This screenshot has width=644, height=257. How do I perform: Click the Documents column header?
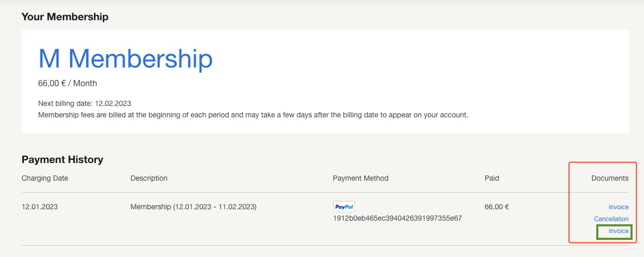point(610,178)
